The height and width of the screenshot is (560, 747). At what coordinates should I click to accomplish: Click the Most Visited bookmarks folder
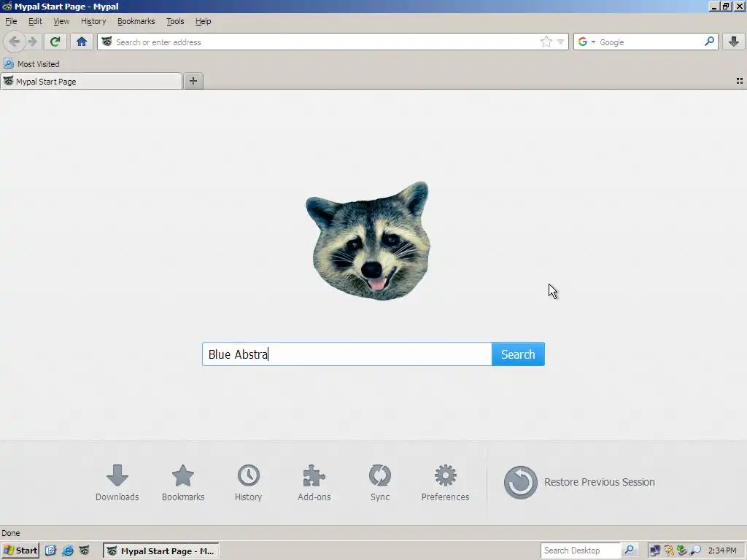click(x=31, y=64)
